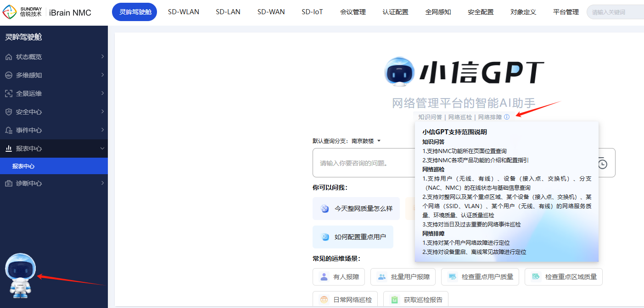Open the SD-WLAN tab
Image resolution: width=644 pixels, height=308 pixels.
(x=184, y=12)
